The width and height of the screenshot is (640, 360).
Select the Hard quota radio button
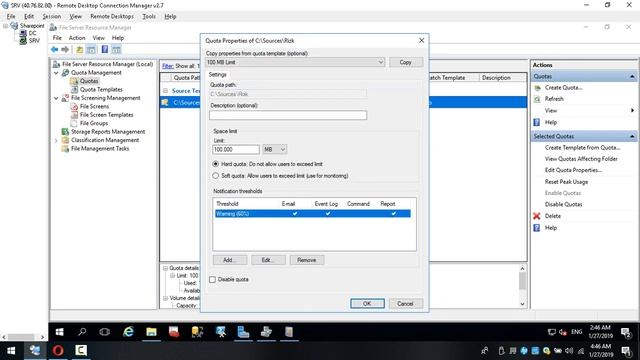(x=216, y=164)
